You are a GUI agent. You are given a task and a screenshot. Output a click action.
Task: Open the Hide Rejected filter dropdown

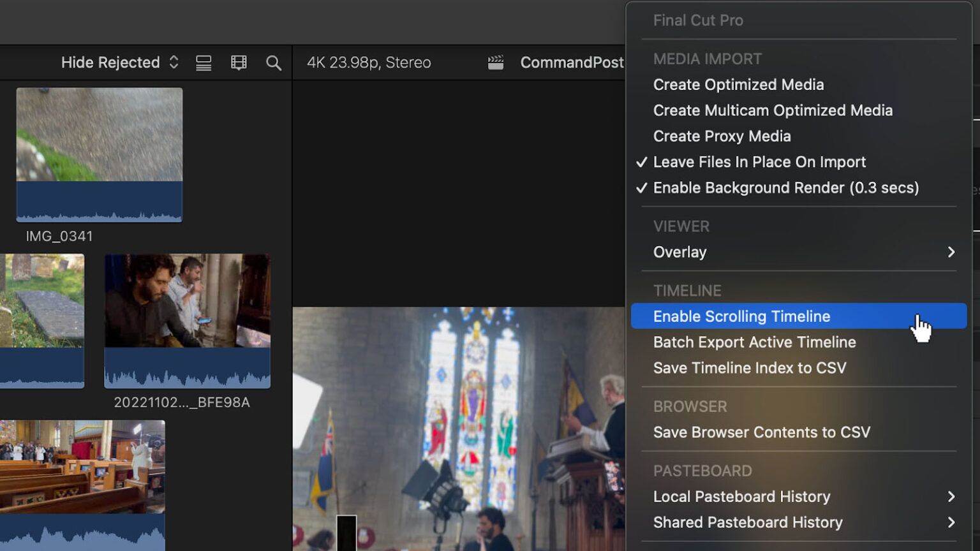tap(118, 62)
